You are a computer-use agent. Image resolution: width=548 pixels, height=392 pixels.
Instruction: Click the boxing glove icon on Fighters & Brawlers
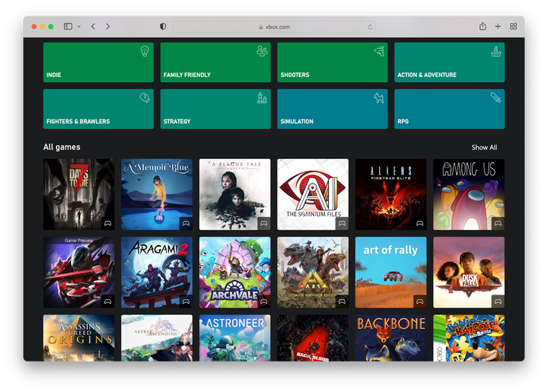145,97
